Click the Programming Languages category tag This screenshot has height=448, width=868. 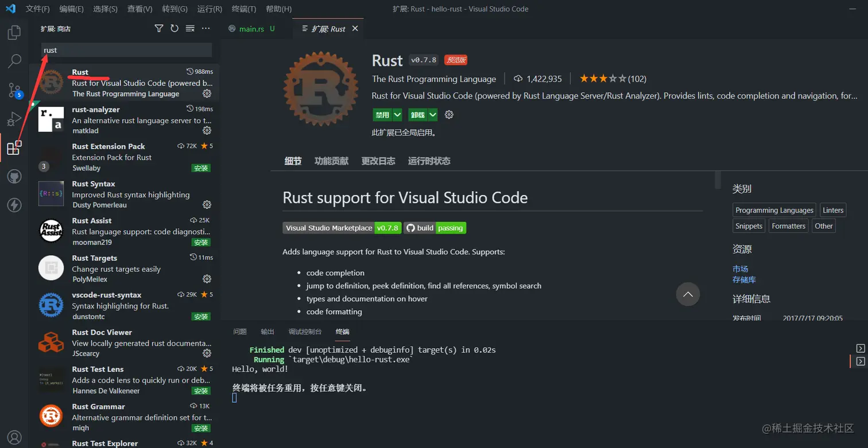pos(774,210)
